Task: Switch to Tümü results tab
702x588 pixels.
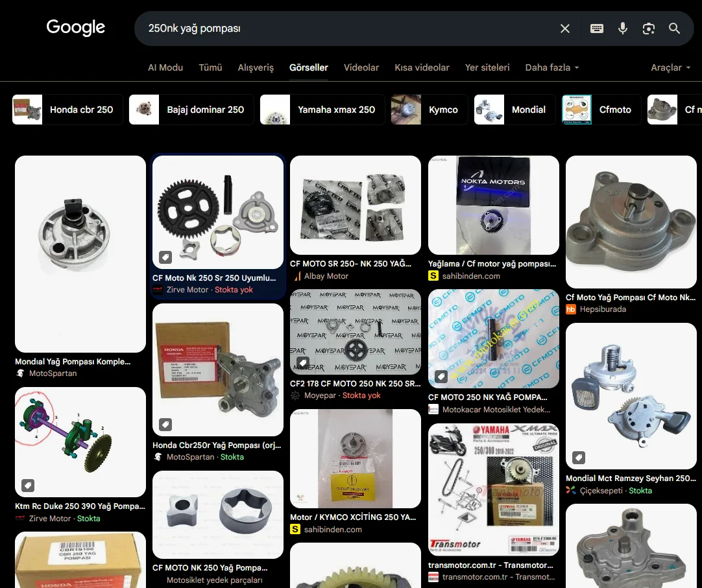Action: (210, 67)
